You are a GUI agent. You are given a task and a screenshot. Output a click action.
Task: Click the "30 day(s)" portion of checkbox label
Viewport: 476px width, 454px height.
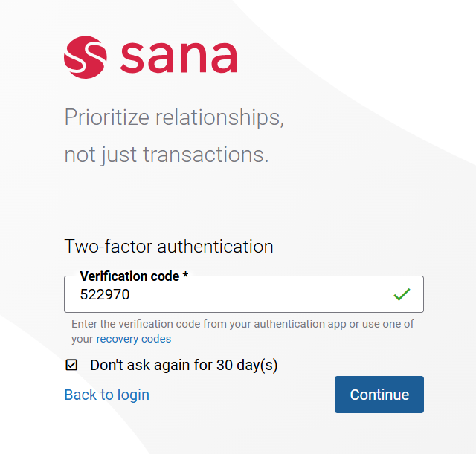click(x=247, y=365)
